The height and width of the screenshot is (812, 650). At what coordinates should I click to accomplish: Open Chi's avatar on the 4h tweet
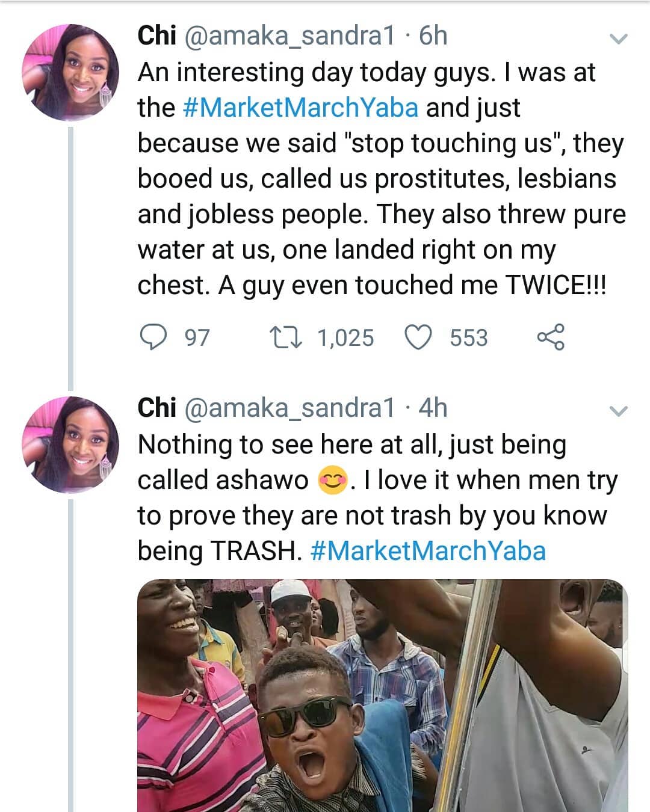70,445
